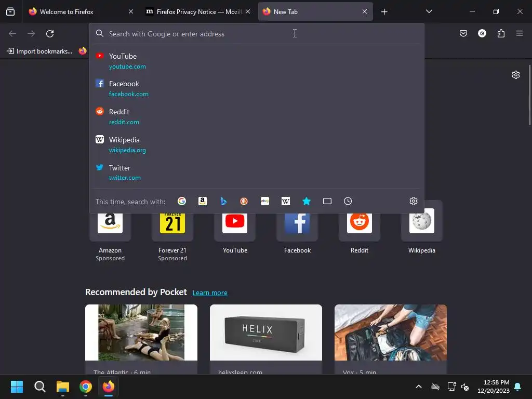The height and width of the screenshot is (399, 532).
Task: Search with Amazon one-off icon
Action: coord(203,201)
